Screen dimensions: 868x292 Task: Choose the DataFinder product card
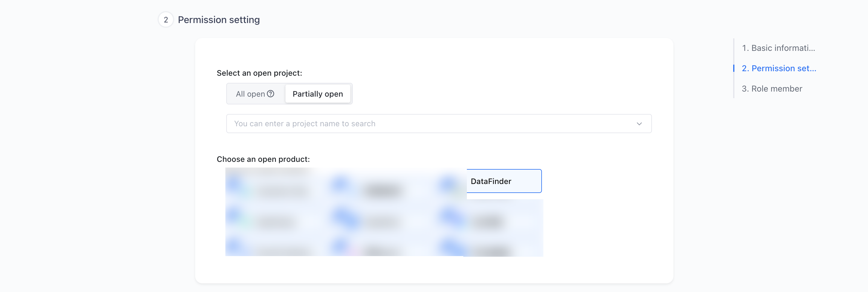(504, 181)
